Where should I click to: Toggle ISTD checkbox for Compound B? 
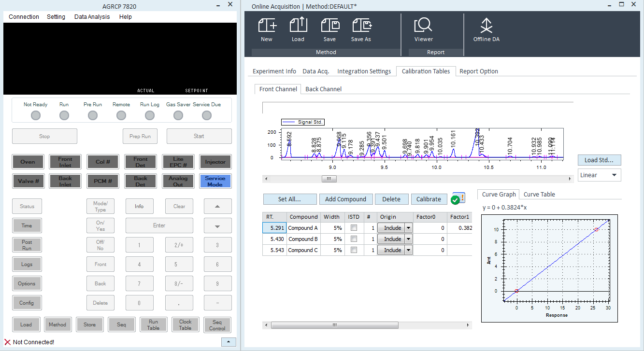coord(354,239)
